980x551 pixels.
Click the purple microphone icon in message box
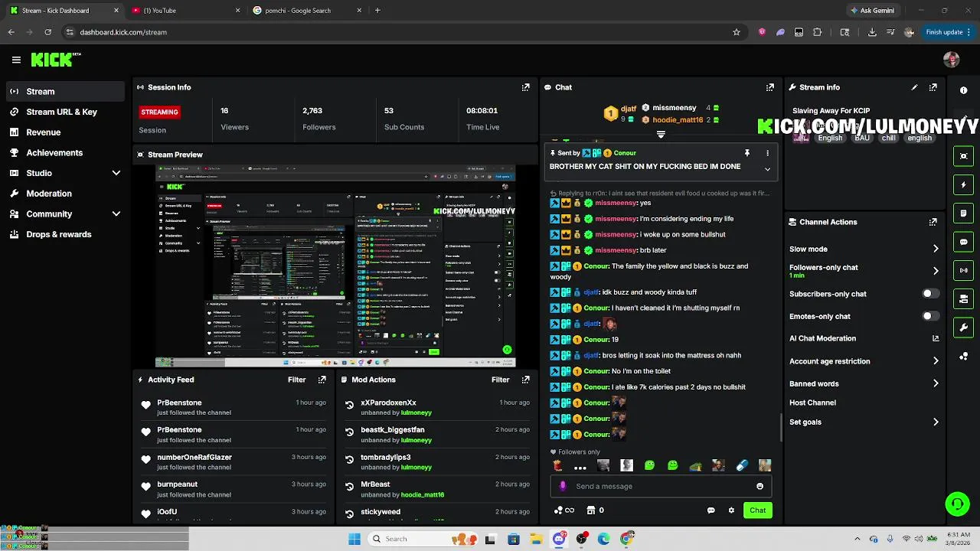tap(563, 486)
